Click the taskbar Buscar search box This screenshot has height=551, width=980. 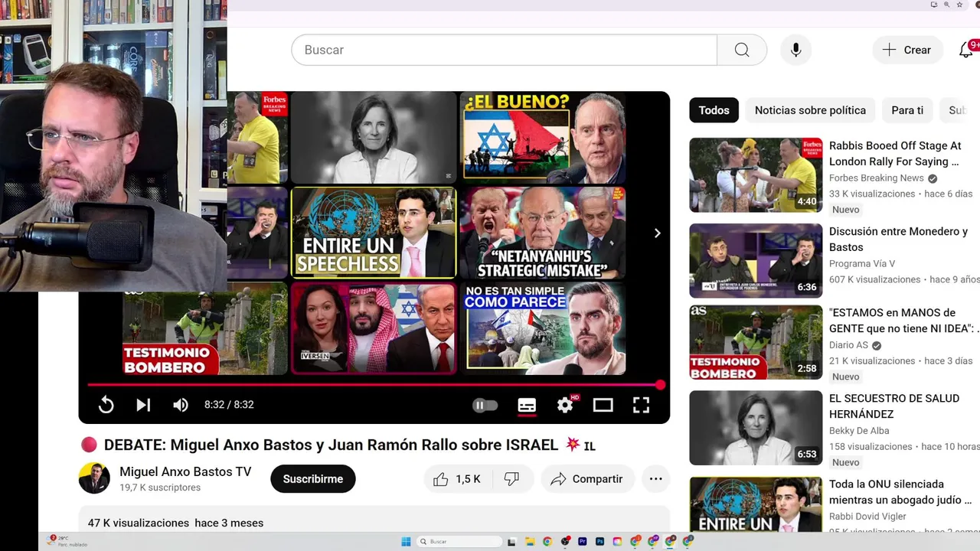point(459,542)
